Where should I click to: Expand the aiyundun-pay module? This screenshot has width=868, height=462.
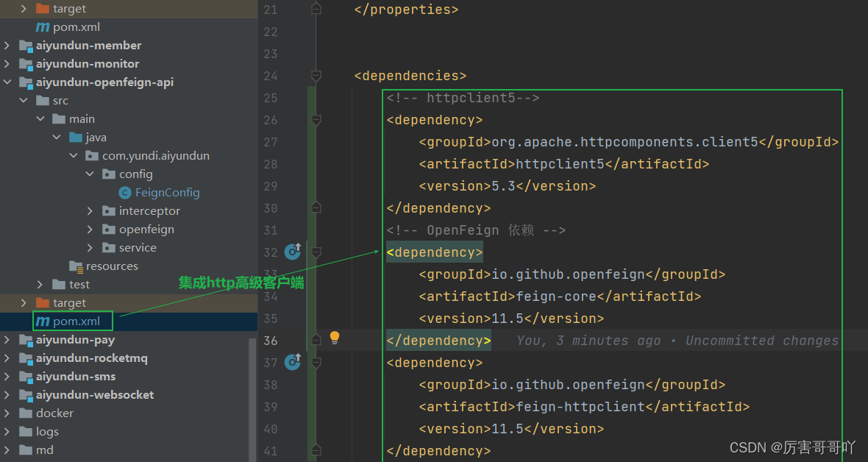point(7,339)
